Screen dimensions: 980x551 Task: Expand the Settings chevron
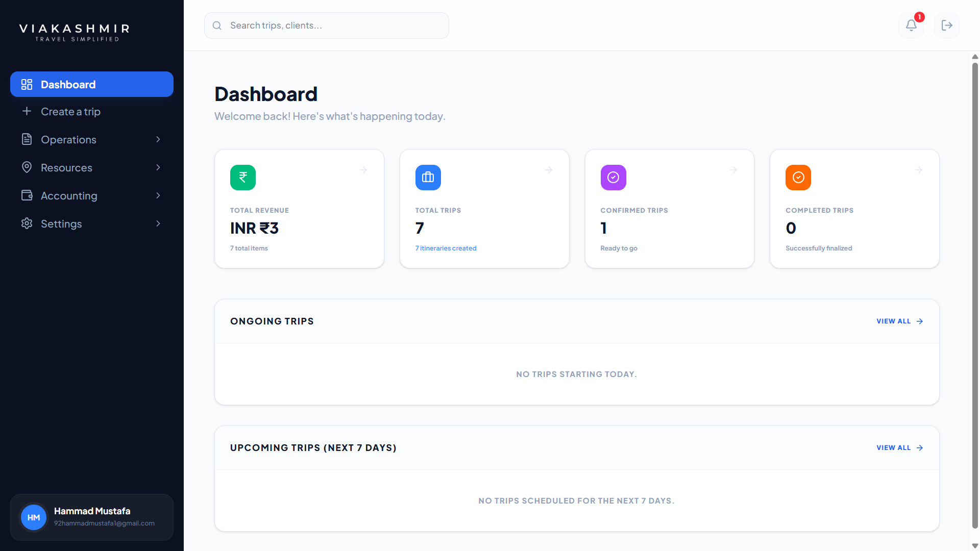[158, 223]
